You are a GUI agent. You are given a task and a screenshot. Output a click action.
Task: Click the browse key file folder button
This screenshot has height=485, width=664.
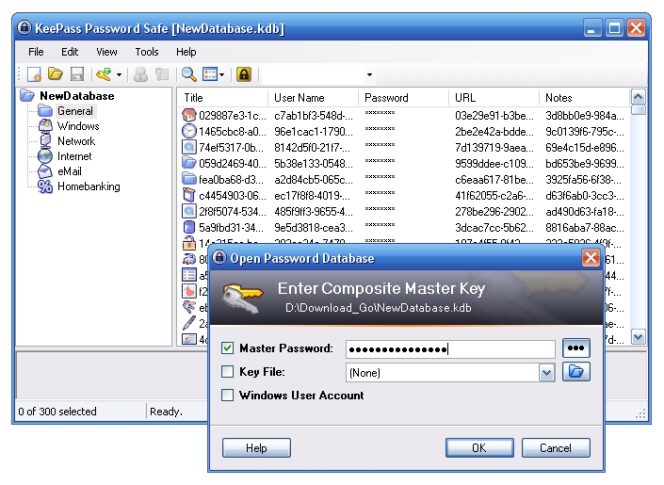576,372
